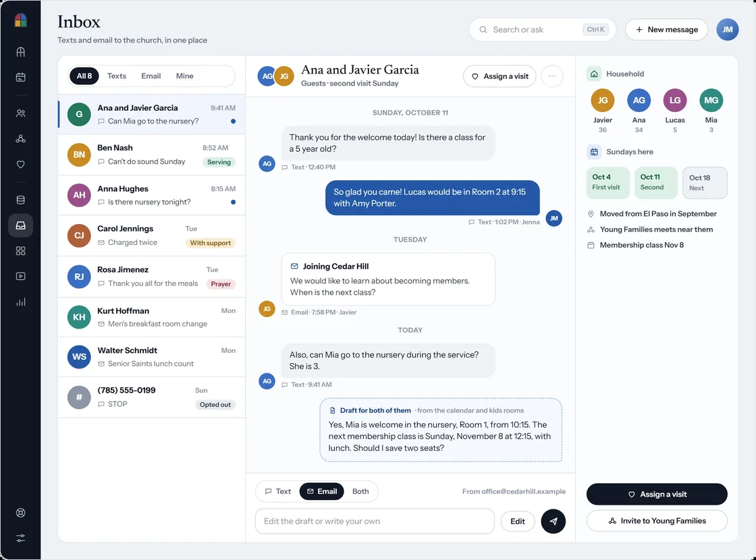Image resolution: width=756 pixels, height=560 pixels.
Task: Open the calendar icon in sidebar
Action: pos(20,77)
